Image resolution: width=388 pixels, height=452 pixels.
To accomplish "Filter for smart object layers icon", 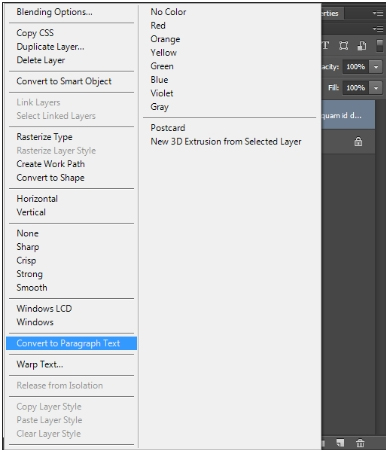I will pos(362,46).
